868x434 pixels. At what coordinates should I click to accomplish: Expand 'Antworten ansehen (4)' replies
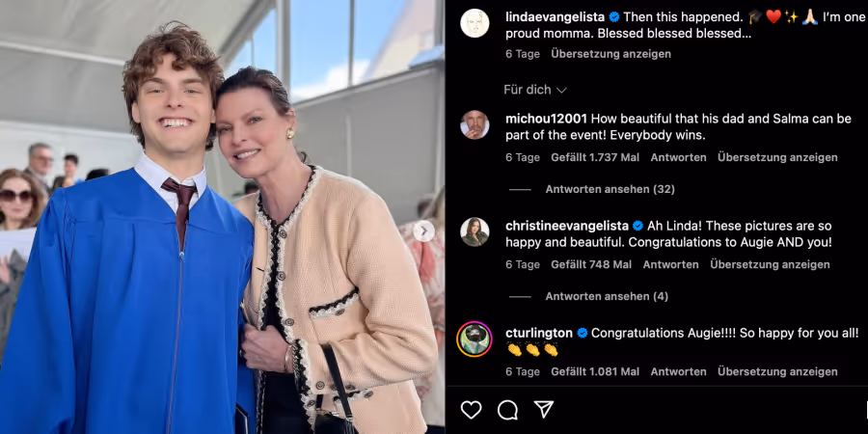click(607, 297)
